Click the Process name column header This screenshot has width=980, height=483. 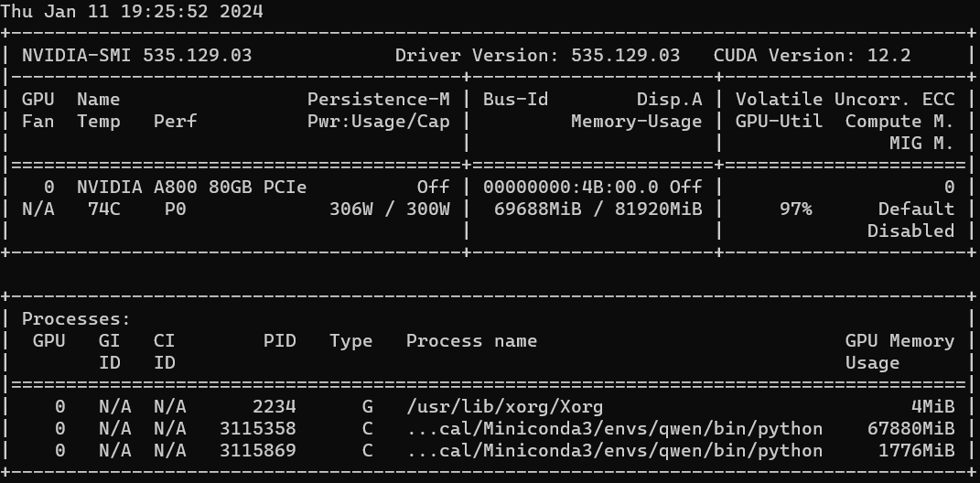pos(471,341)
